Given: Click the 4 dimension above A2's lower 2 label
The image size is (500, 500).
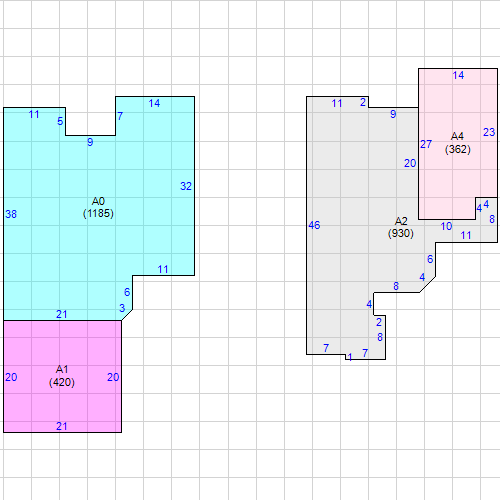Looking at the screenshot, I should 369,304.
